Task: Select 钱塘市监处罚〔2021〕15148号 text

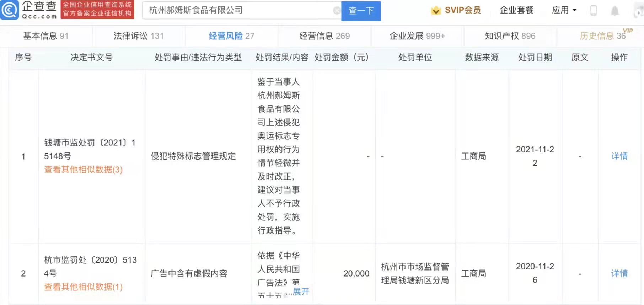Action: click(x=90, y=149)
